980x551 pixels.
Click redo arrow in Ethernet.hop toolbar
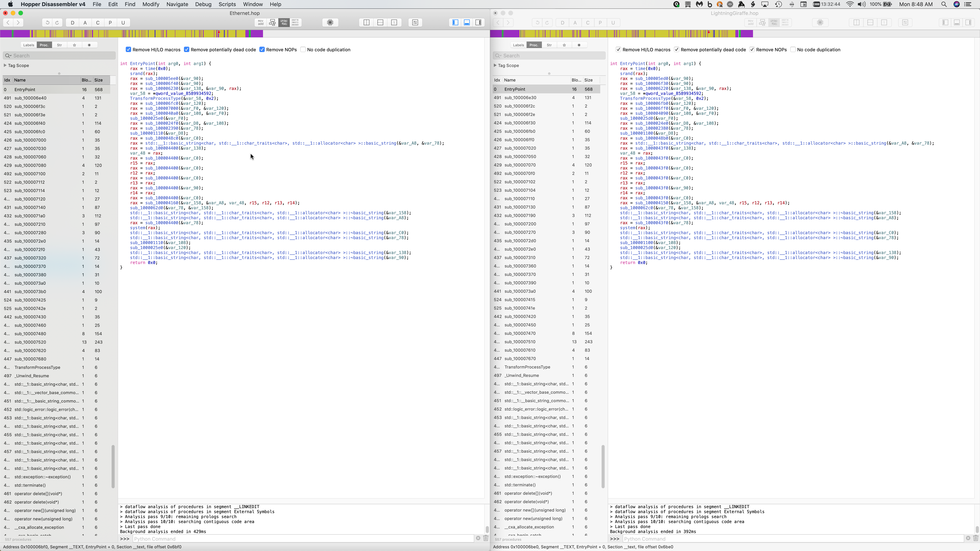click(x=57, y=22)
